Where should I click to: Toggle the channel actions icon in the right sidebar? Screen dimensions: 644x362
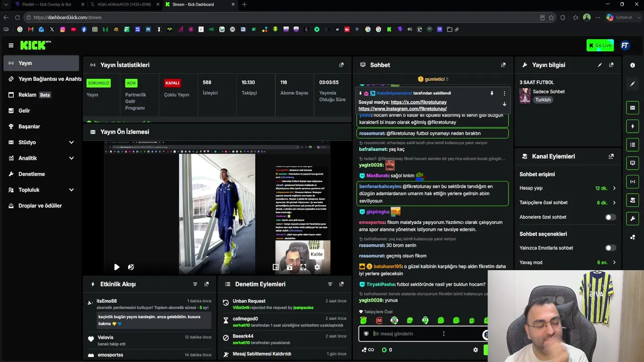632,200
